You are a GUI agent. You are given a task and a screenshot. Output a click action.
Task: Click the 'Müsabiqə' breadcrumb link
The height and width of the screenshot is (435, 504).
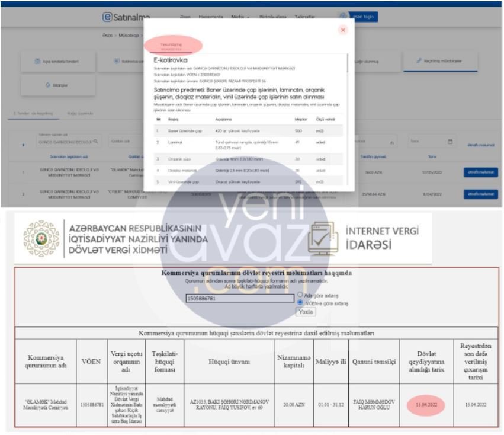[x=129, y=36]
